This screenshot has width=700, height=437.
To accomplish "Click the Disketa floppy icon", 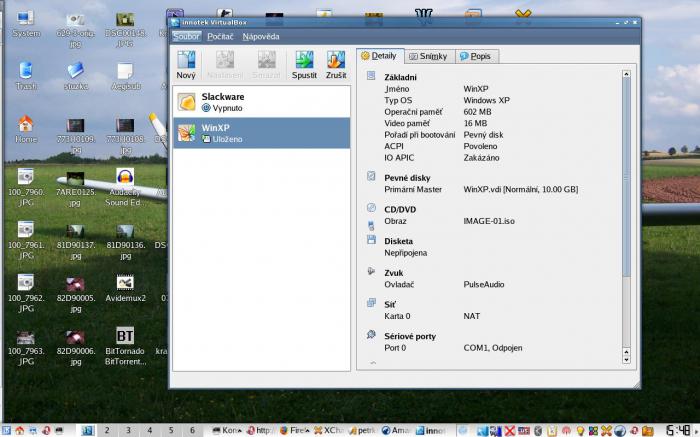I will [x=371, y=240].
